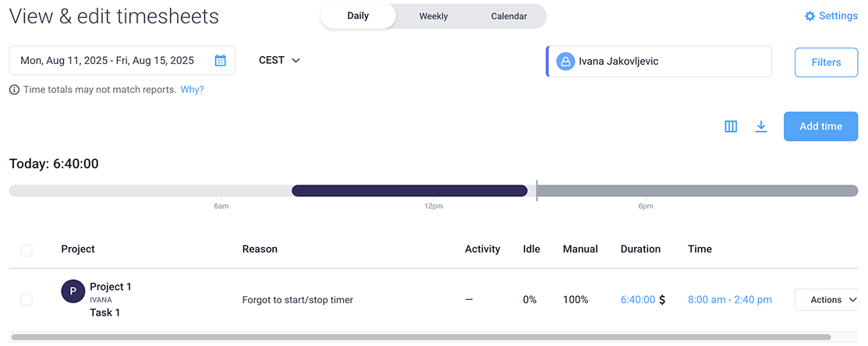Open the Filters button
Viewport: 868px width, 346px height.
coord(825,62)
